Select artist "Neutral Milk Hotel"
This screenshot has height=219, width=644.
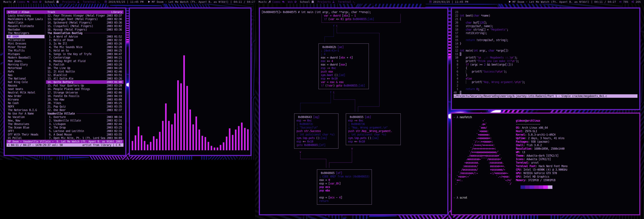click(22, 93)
